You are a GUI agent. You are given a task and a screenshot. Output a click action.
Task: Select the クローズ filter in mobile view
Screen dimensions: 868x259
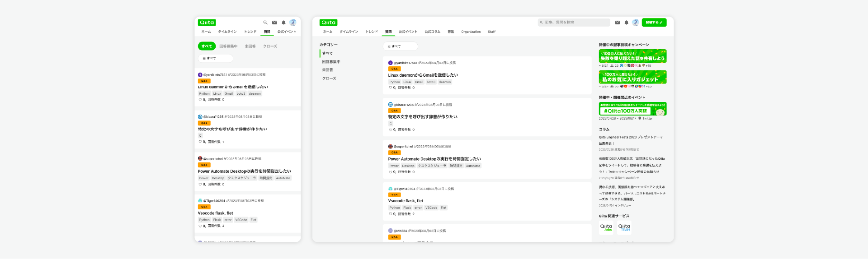pos(270,46)
